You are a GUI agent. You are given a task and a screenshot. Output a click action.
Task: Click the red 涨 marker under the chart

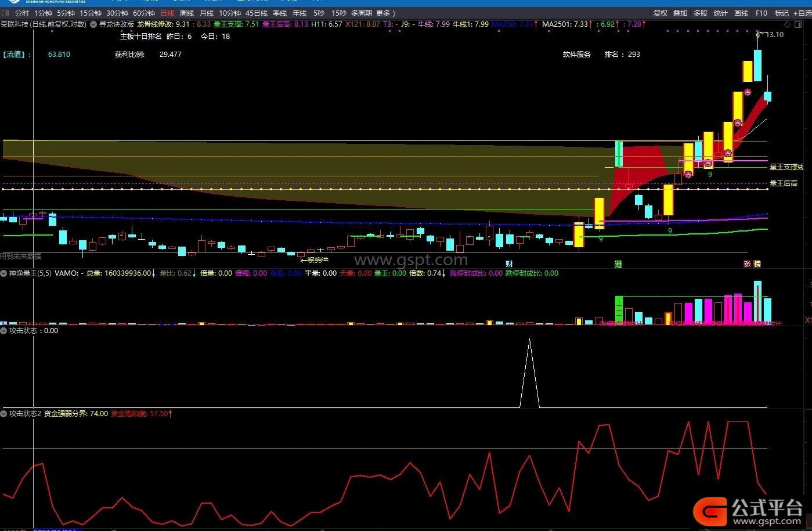pyautogui.click(x=748, y=263)
